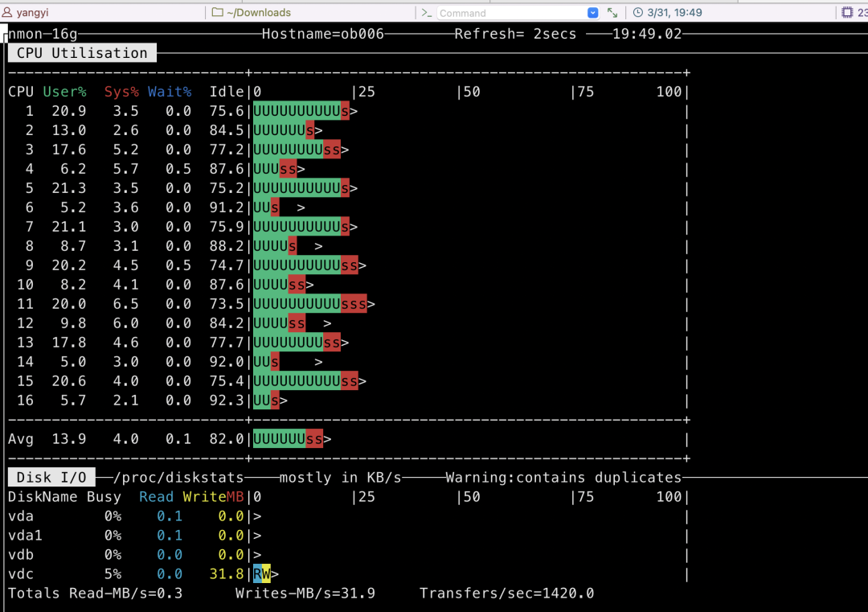
Task: Click the 19:49.02 nmon clock text
Action: point(646,34)
